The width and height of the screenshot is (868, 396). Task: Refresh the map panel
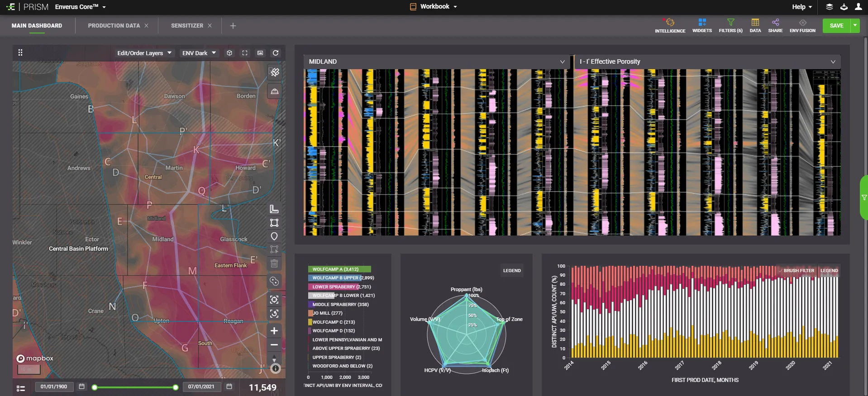275,53
